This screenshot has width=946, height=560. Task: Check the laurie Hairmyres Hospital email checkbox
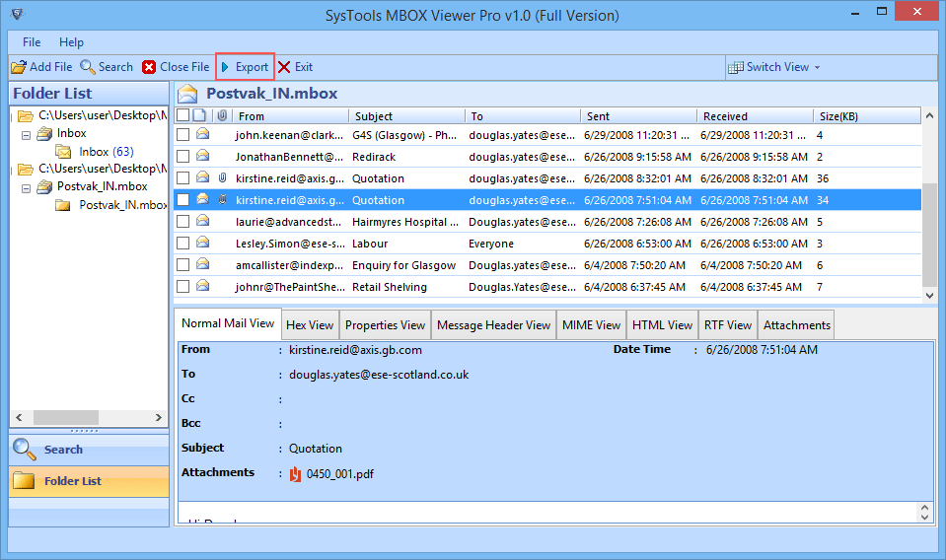tap(182, 221)
